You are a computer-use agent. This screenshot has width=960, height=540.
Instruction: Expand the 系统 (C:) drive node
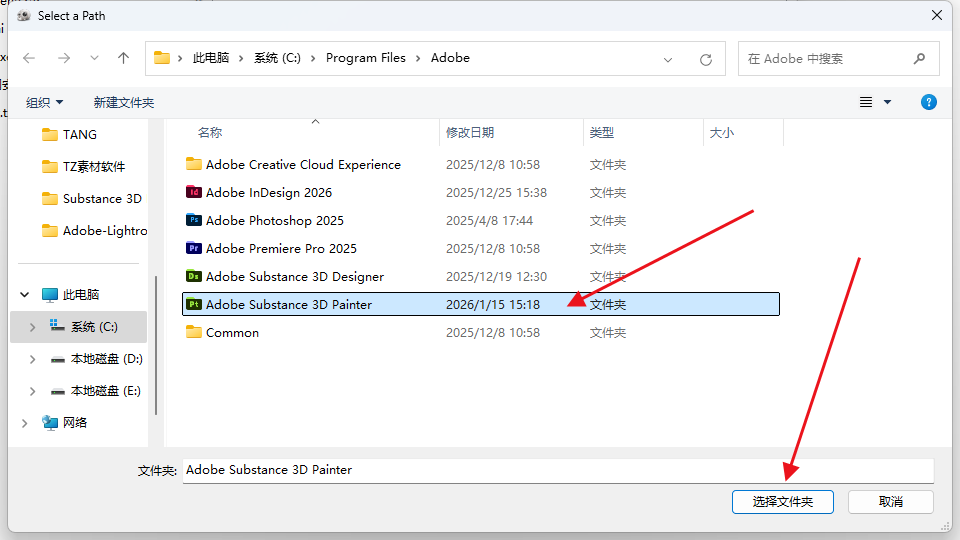tap(32, 327)
